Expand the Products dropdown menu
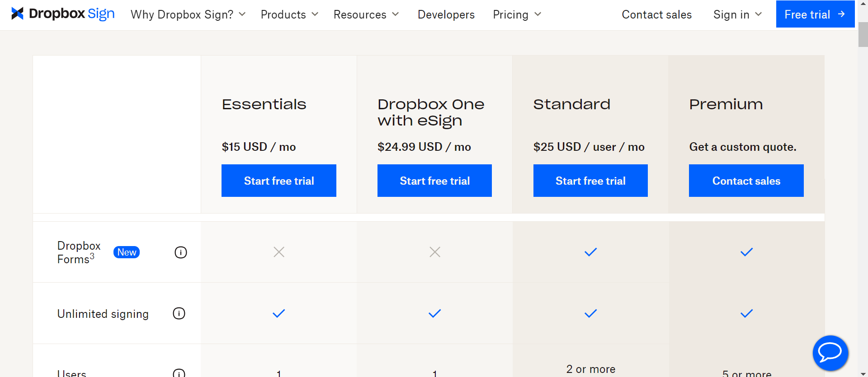868x377 pixels. [289, 14]
